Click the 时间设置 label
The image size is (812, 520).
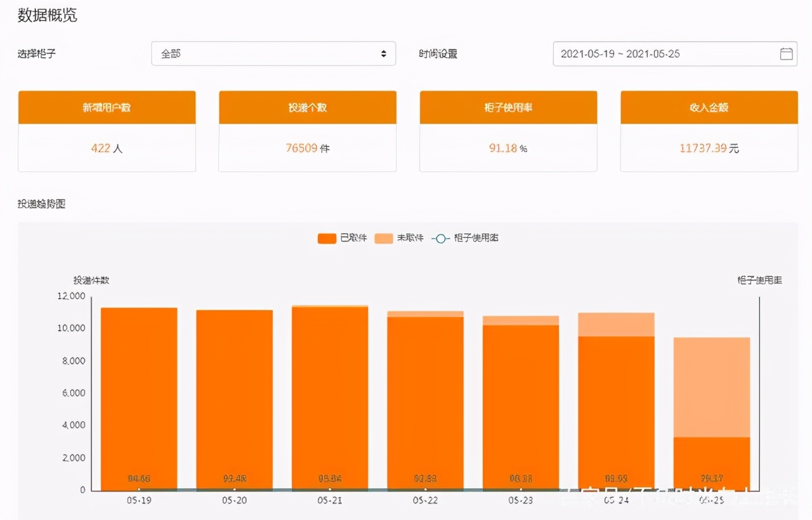coord(438,54)
